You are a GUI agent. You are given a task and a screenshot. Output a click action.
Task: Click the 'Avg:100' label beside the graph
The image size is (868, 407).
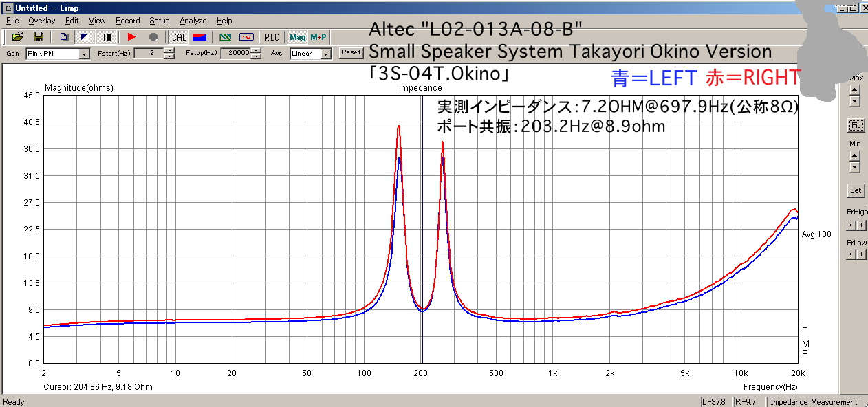point(816,234)
